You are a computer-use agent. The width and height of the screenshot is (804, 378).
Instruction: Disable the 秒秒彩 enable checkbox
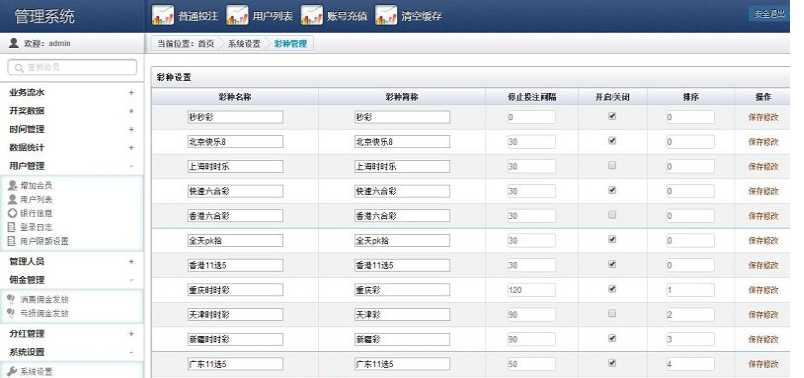(x=612, y=116)
